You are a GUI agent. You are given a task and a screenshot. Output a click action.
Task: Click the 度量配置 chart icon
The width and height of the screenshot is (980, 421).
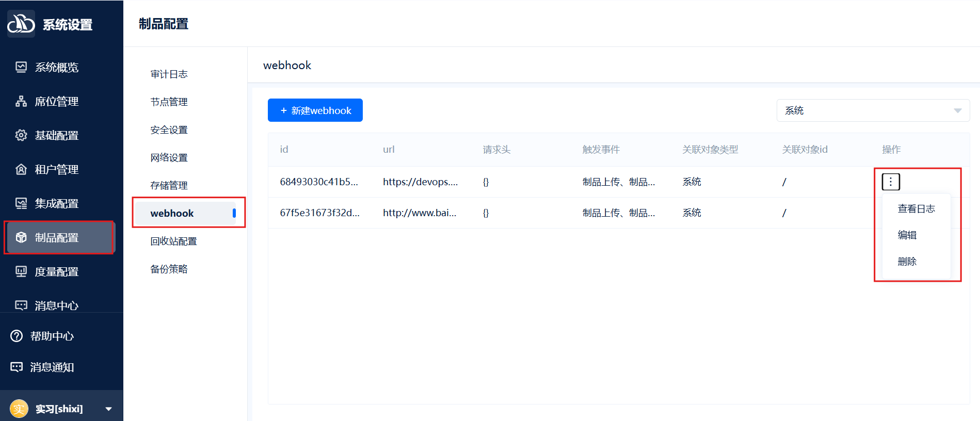[x=21, y=271]
